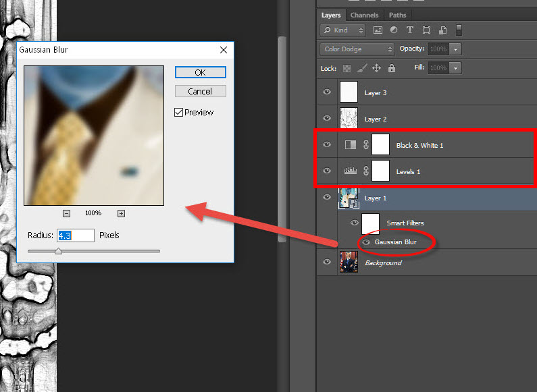537x392 pixels.
Task: Lock image pixels brush icon
Action: coord(361,68)
